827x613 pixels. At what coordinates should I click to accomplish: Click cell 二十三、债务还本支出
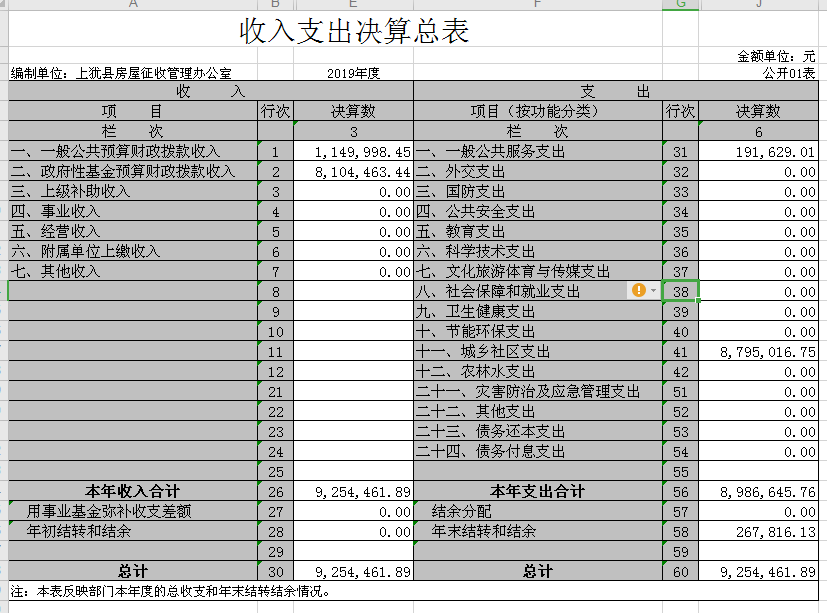coord(538,432)
